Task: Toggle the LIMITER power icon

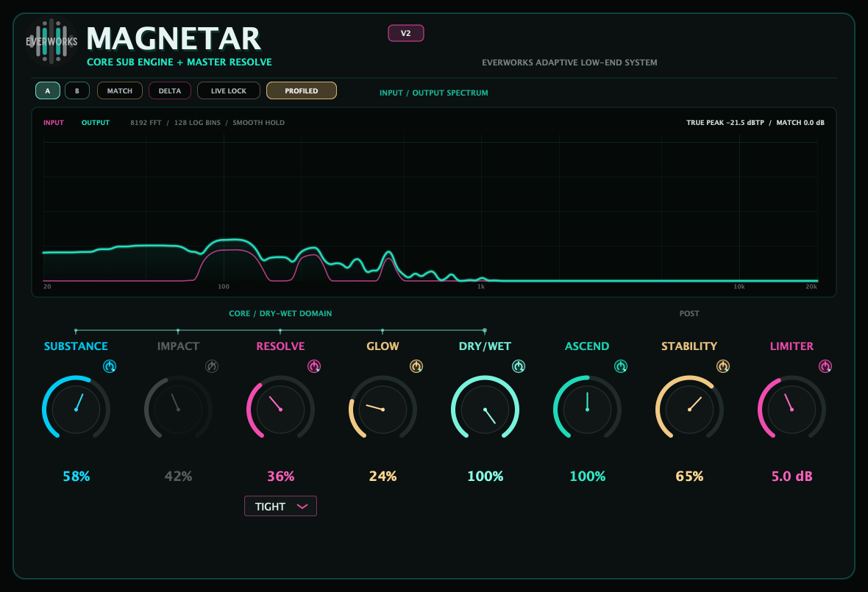Action: coord(825,365)
